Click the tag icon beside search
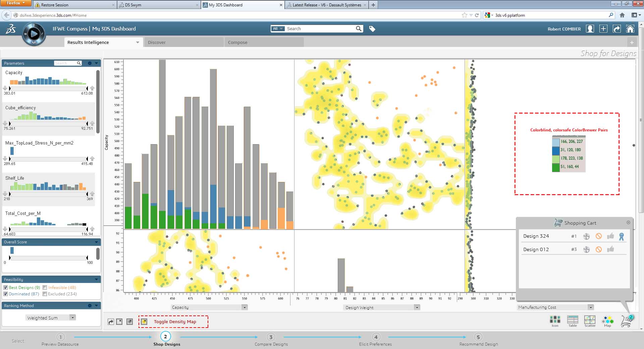This screenshot has width=644, height=349. (372, 29)
